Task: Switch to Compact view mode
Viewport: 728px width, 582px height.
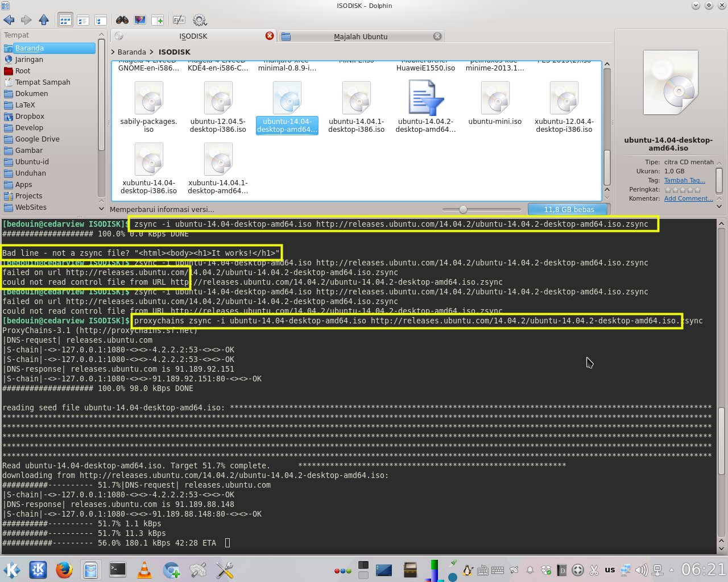Action: click(83, 20)
